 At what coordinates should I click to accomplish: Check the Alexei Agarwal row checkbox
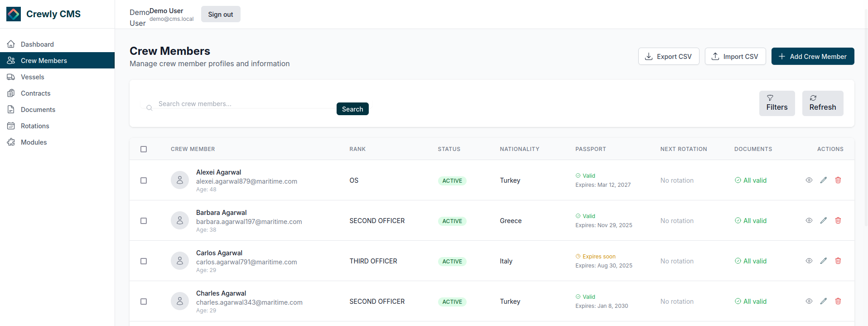[144, 180]
